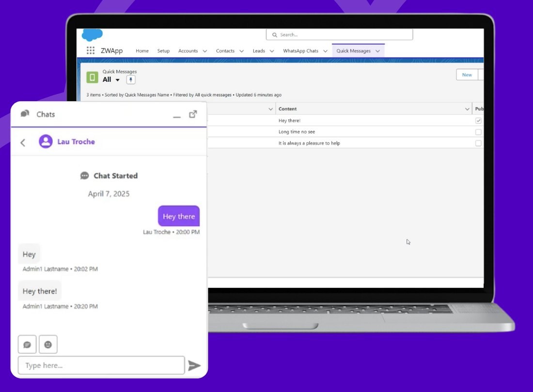Click Admin1 Lastname 20:20 PM timestamp

tap(60, 306)
